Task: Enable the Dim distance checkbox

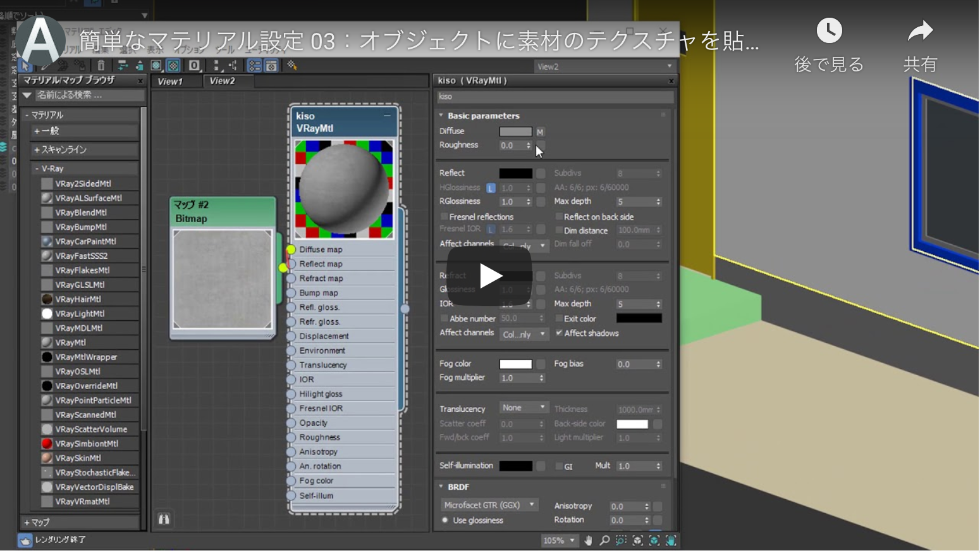Action: pyautogui.click(x=559, y=230)
